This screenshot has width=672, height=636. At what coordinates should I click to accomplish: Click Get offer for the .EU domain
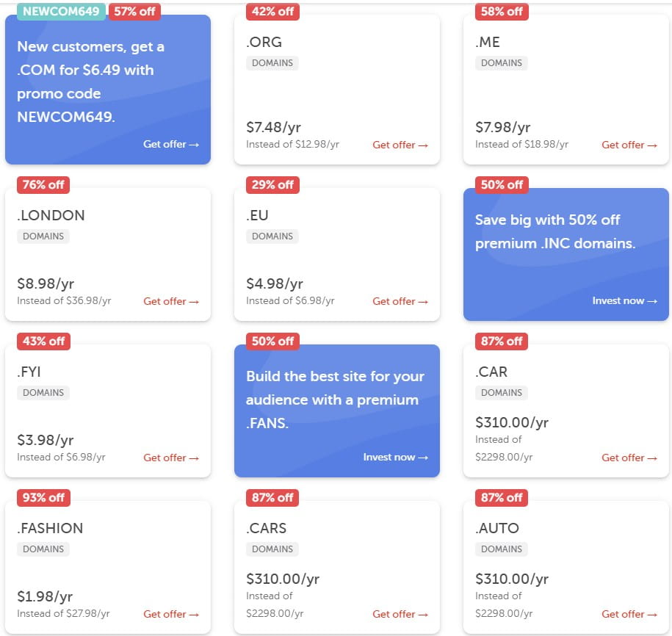[x=400, y=301]
